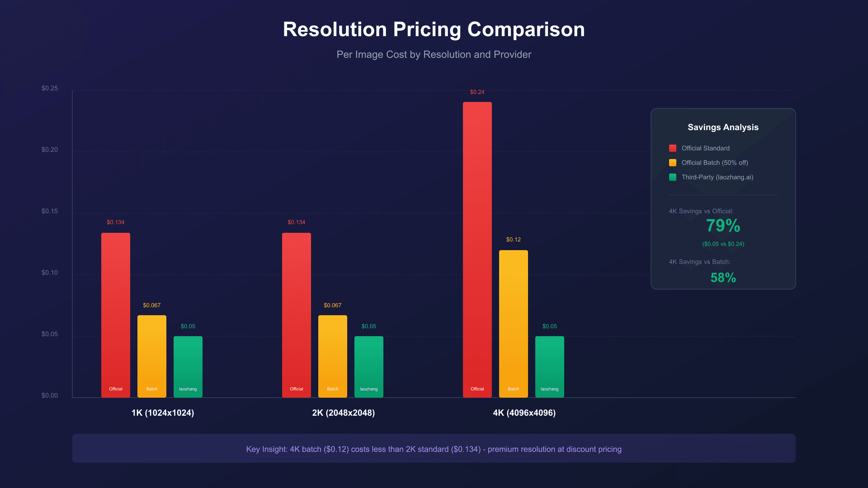This screenshot has width=868, height=488.
Task: Click the 4K (4096x4096) axis label
Action: 524,413
